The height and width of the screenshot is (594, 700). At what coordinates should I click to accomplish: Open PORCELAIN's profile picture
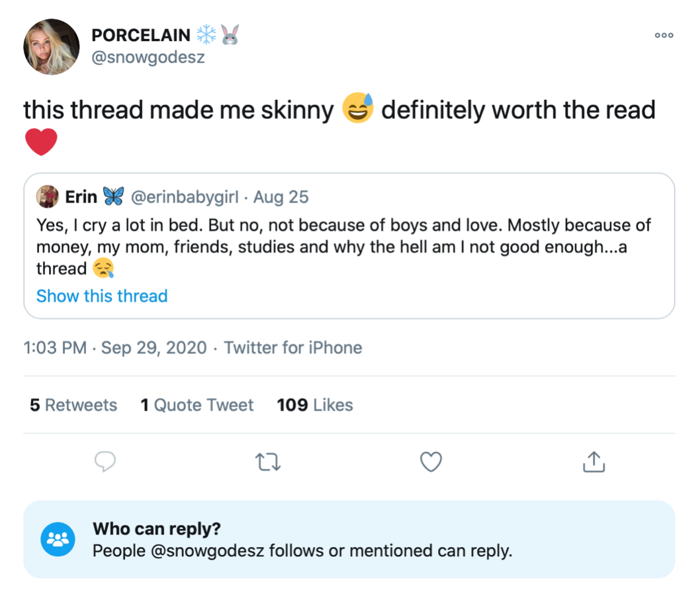52,47
